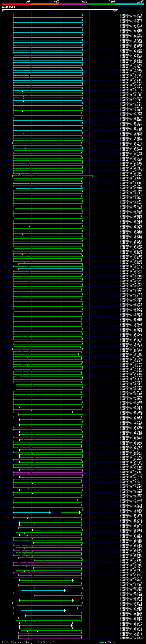This screenshot has height=644, width=146.
Task: Select the UniRef100_O23812 label
Action: pyautogui.click(x=131, y=638)
